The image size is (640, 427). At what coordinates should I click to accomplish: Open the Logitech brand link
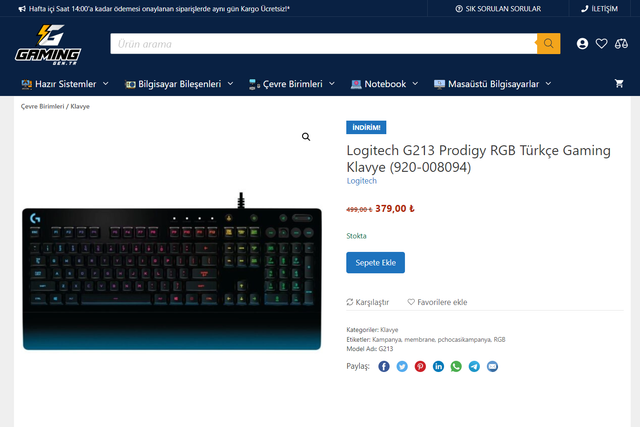(362, 181)
